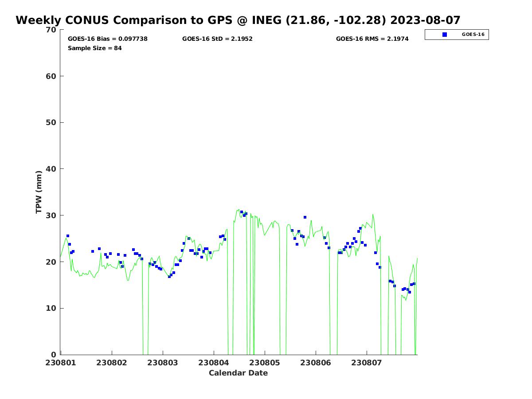This screenshot has height=399, width=532.
Task: Click the 230803 date tick label
Action: point(163,363)
